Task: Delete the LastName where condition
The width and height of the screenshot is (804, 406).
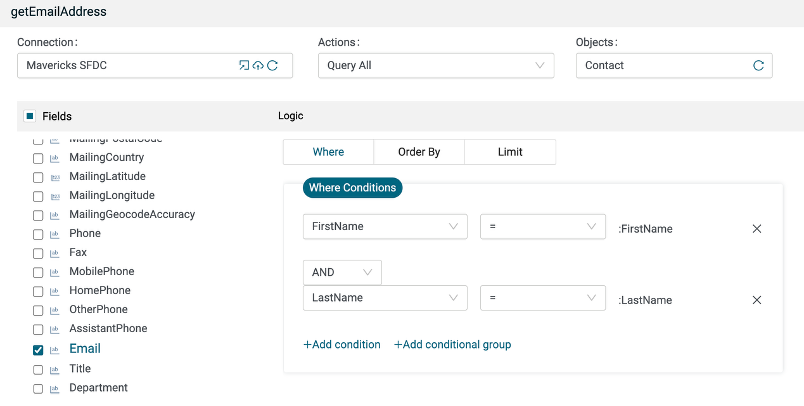Action: click(757, 300)
